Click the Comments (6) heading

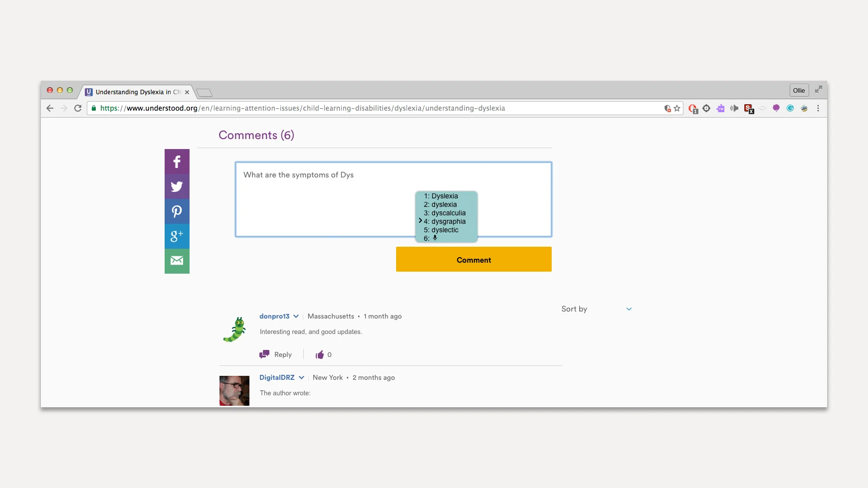(256, 135)
